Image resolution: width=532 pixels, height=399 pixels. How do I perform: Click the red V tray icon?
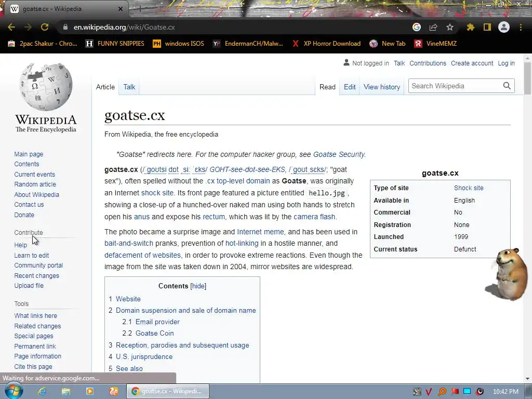tap(429, 392)
